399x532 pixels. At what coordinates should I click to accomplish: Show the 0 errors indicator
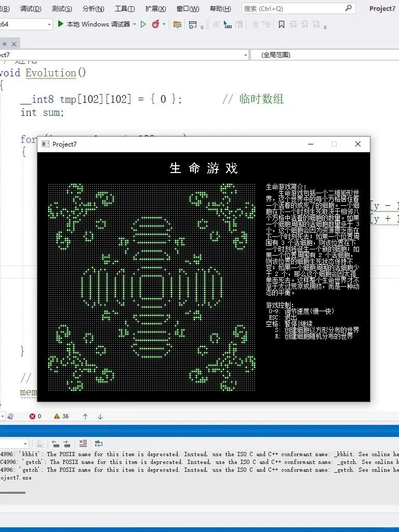35,416
